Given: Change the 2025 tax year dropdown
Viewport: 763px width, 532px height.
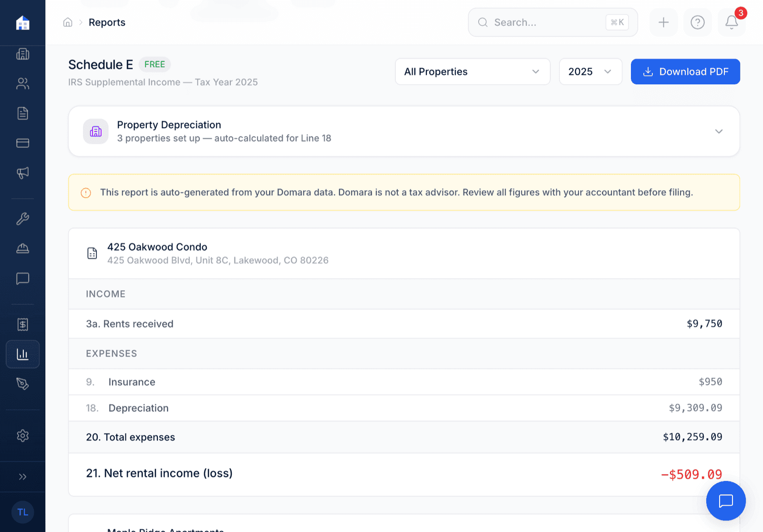Looking at the screenshot, I should [x=590, y=72].
